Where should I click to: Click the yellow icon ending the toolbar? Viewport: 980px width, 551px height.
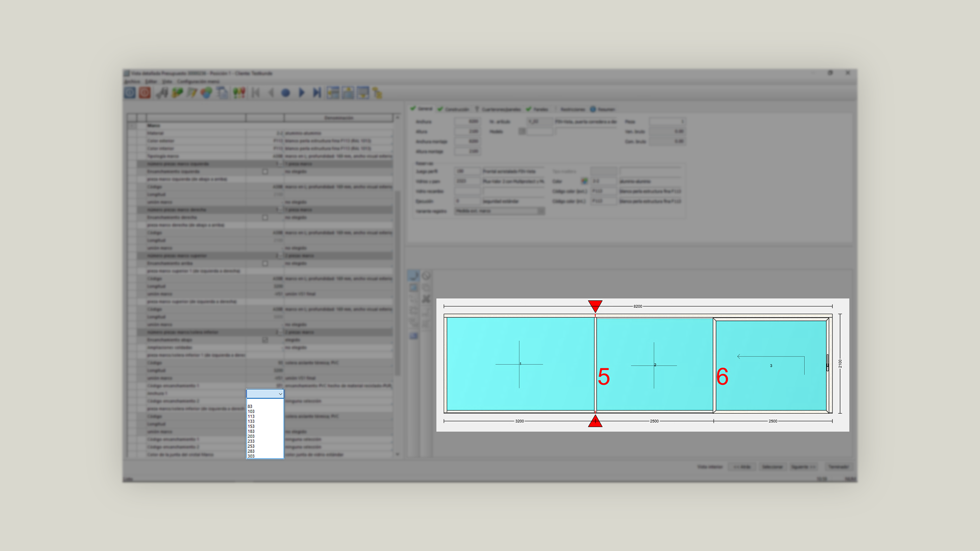coord(377,93)
